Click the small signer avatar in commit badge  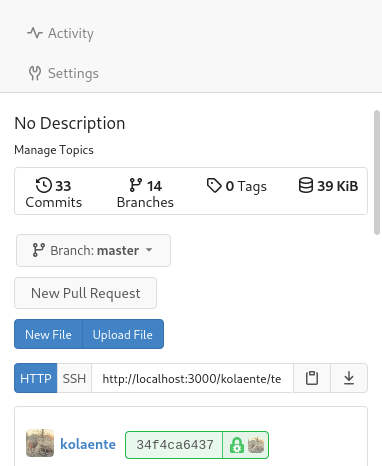pos(256,445)
